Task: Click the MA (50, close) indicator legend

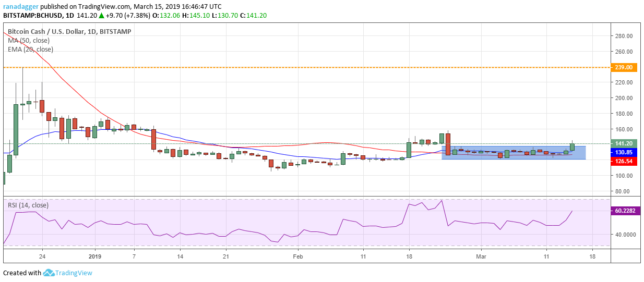Action: pos(30,41)
